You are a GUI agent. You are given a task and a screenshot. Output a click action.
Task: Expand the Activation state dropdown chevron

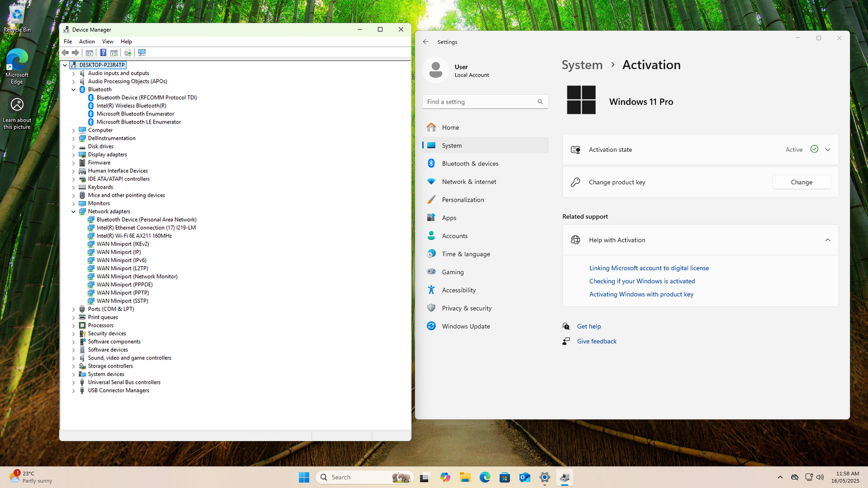pyautogui.click(x=827, y=150)
